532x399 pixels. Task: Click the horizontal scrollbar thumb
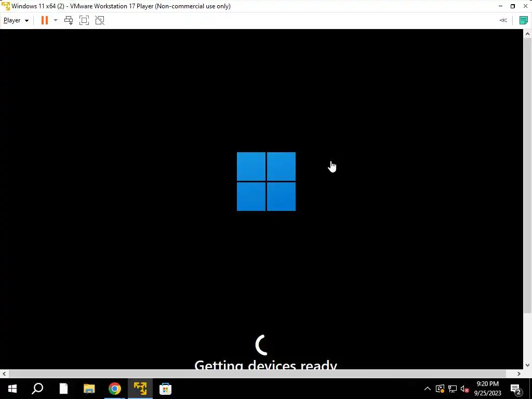pos(257,374)
